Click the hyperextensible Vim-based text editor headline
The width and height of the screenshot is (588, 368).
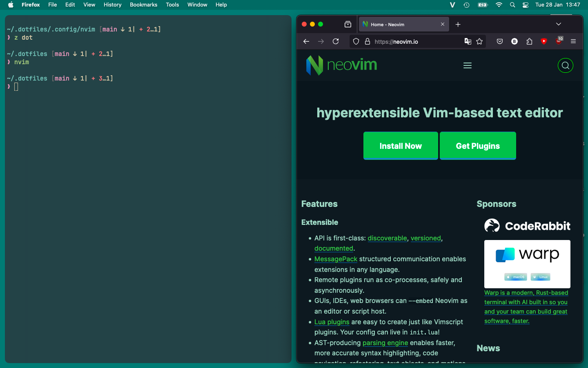[x=440, y=112]
